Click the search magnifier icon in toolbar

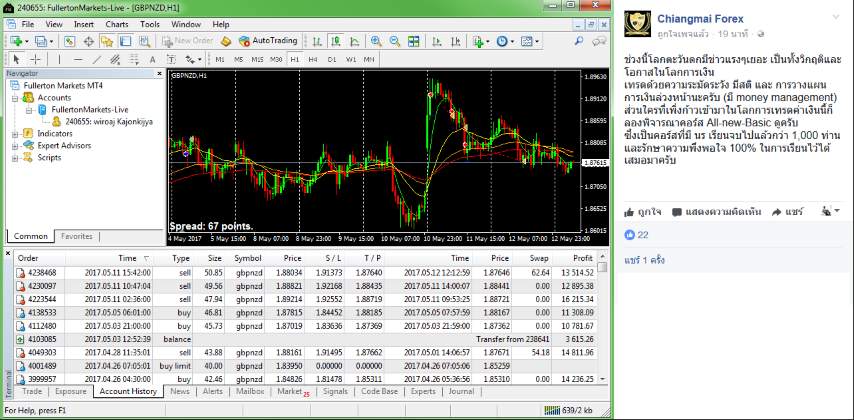[579, 41]
